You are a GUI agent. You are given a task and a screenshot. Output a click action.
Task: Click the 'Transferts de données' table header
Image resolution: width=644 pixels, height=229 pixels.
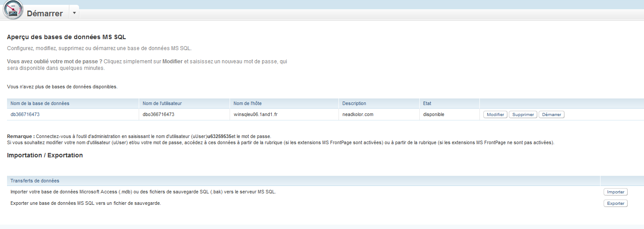coord(35,181)
